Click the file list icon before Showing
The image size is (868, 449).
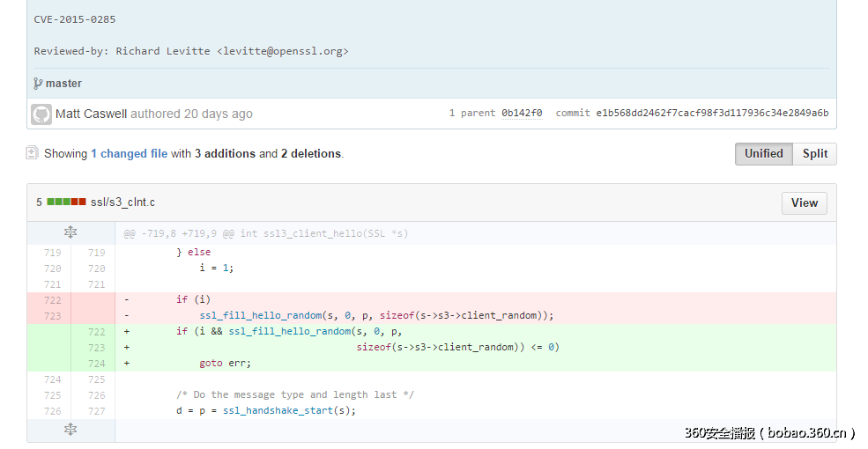click(x=33, y=153)
